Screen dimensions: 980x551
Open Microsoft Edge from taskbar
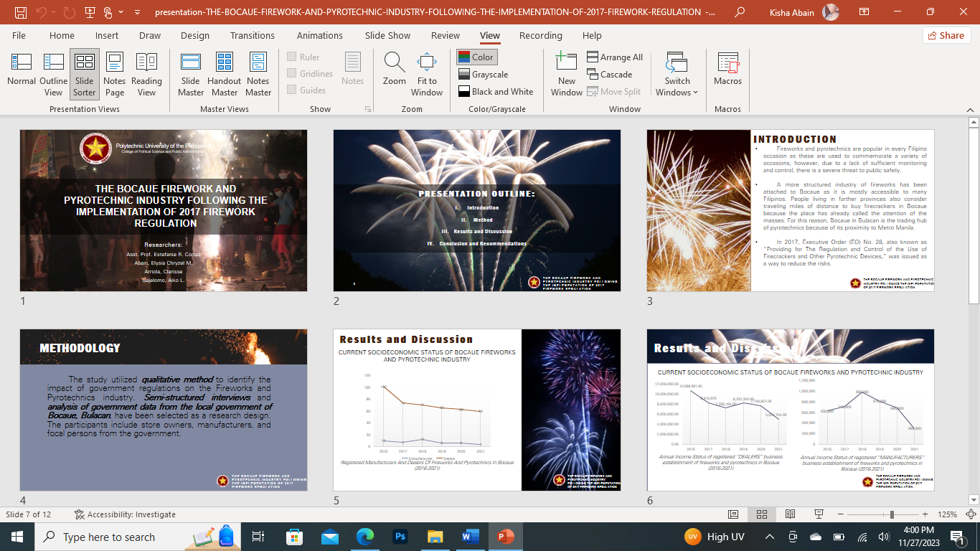click(x=365, y=537)
